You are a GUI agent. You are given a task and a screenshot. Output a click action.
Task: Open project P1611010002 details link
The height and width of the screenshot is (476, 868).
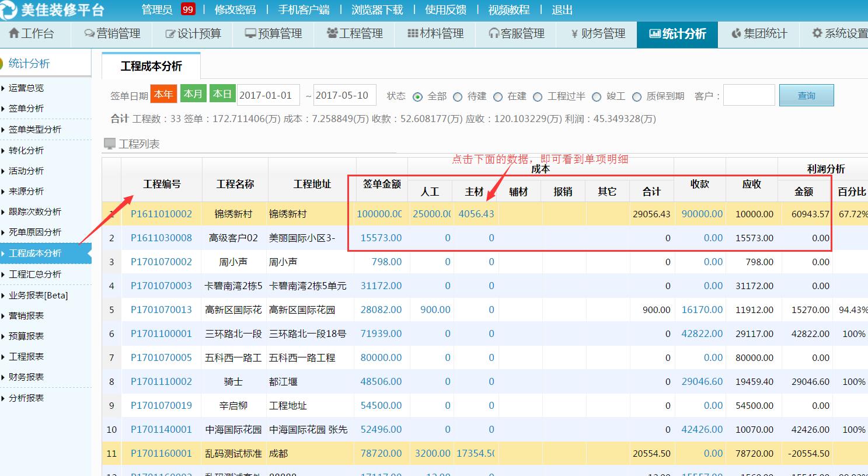click(x=161, y=214)
